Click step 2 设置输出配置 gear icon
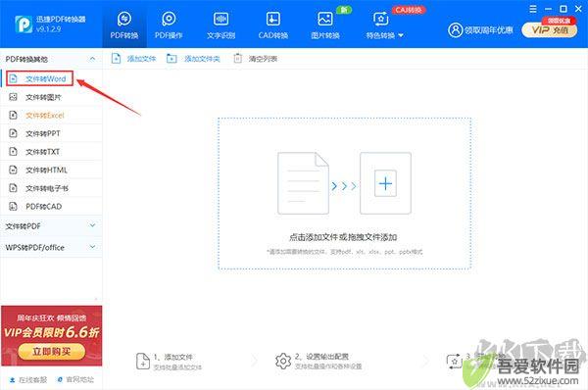This screenshot has height=390, width=588. tap(283, 362)
